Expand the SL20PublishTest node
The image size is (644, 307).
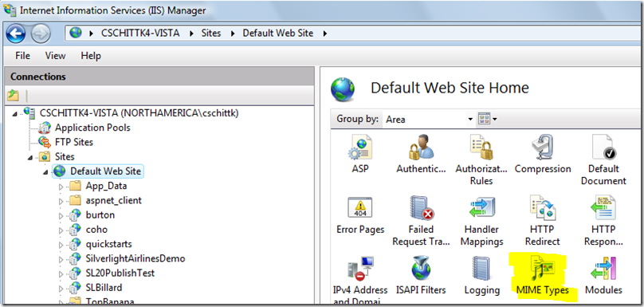point(61,274)
